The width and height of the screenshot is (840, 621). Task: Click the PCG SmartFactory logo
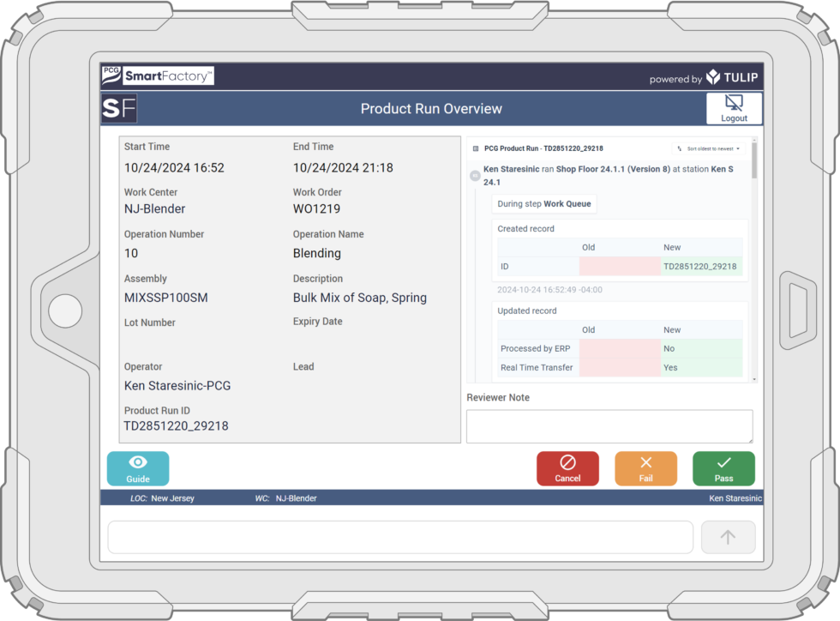click(158, 75)
